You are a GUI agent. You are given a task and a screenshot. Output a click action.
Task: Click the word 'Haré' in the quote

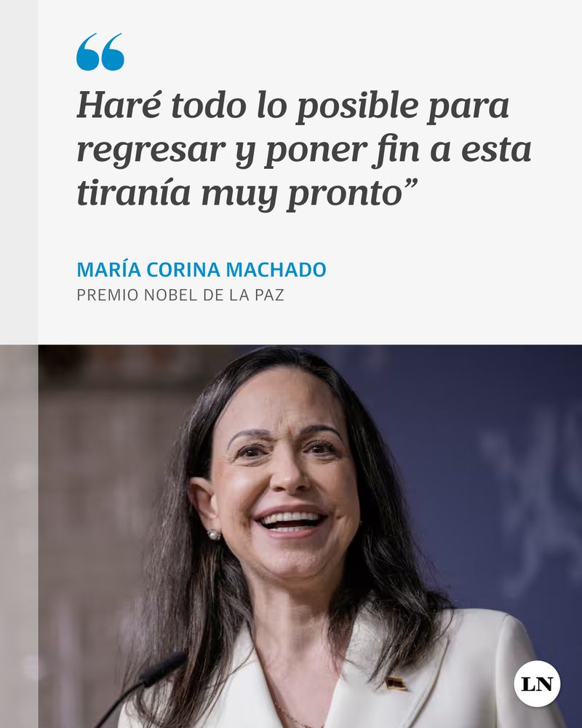click(x=119, y=104)
